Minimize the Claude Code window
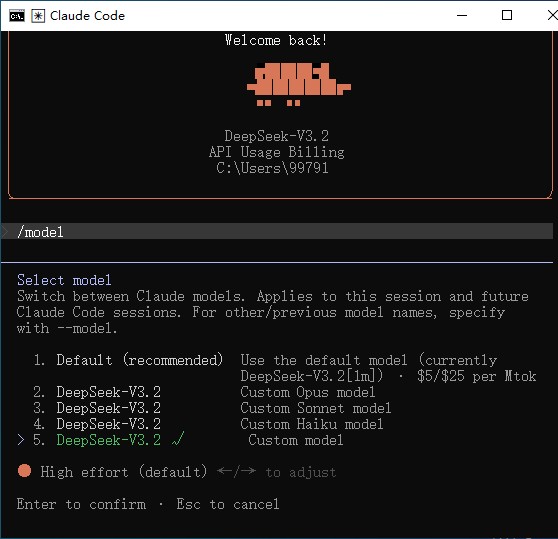Screen dimensions: 558x539 [462, 16]
